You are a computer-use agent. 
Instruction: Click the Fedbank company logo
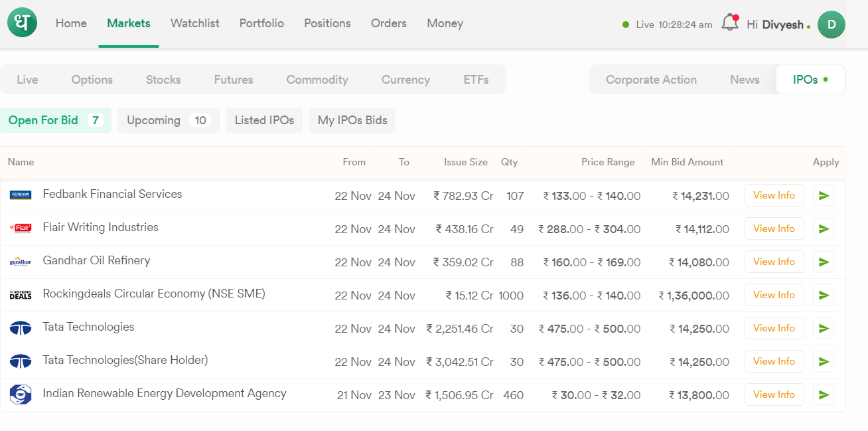point(21,195)
